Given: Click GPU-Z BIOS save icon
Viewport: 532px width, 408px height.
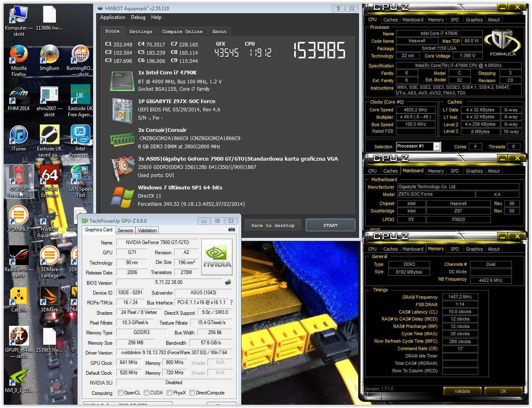Looking at the screenshot, I should 228,282.
